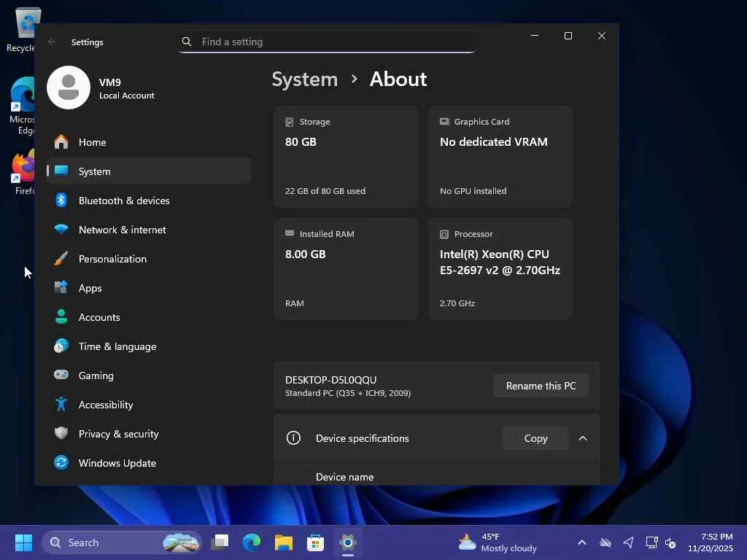
Task: Click the Privacy & security shield icon
Action: click(61, 433)
